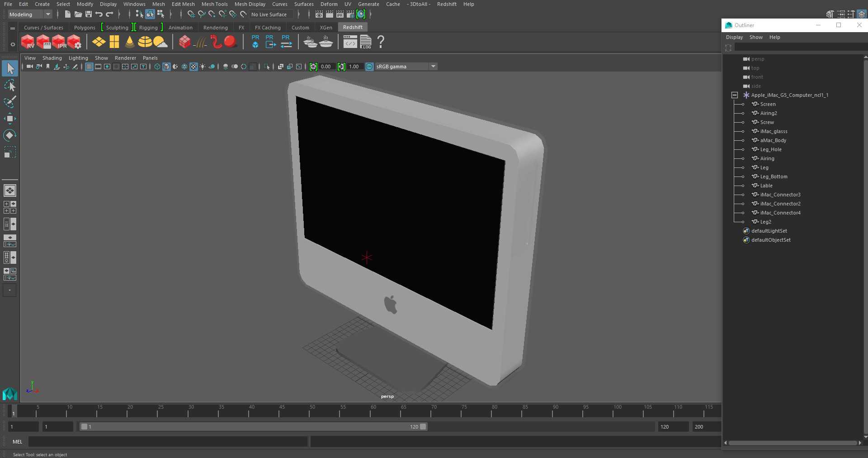The width and height of the screenshot is (868, 458).
Task: Open shelf options gear menu
Action: (x=13, y=44)
